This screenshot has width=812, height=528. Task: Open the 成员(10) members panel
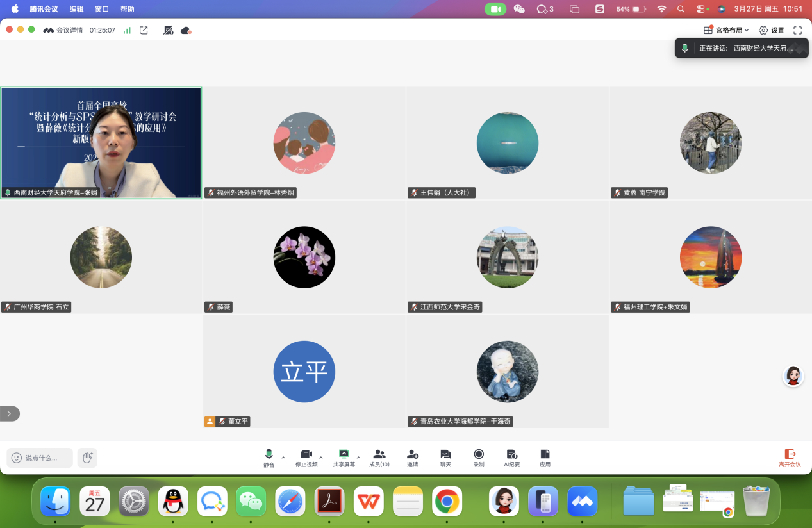click(379, 458)
